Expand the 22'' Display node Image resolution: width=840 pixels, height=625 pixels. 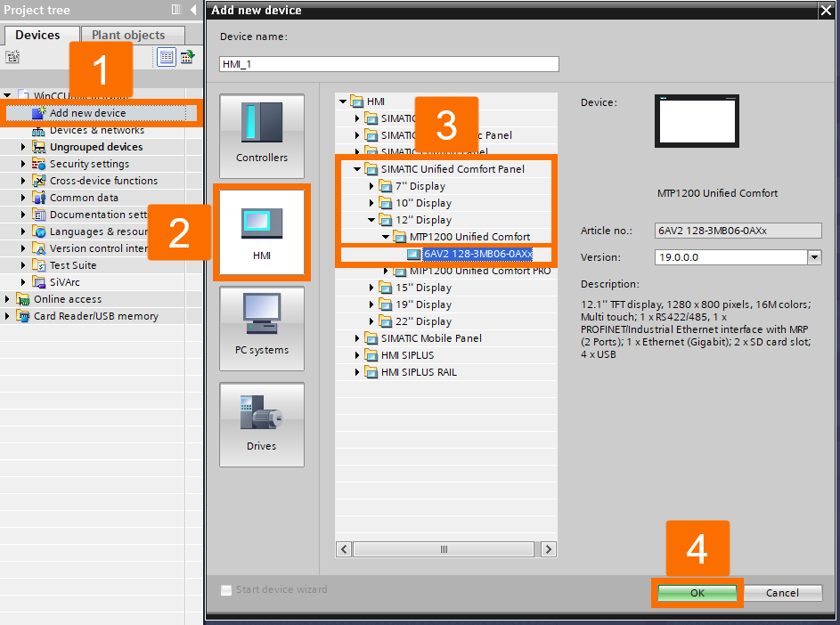tap(371, 321)
